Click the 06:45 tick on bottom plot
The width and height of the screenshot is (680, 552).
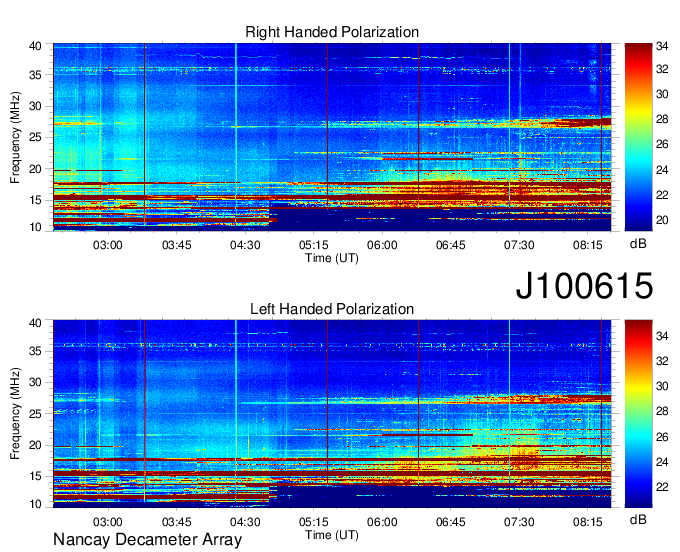(x=451, y=522)
